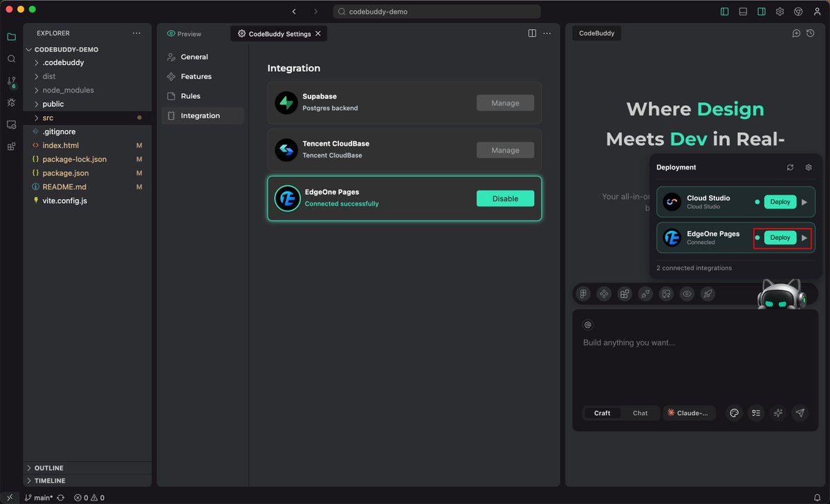Click the eye preview toggle in CodeBuddy toolbar
Screen dimensions: 830x504
point(687,294)
